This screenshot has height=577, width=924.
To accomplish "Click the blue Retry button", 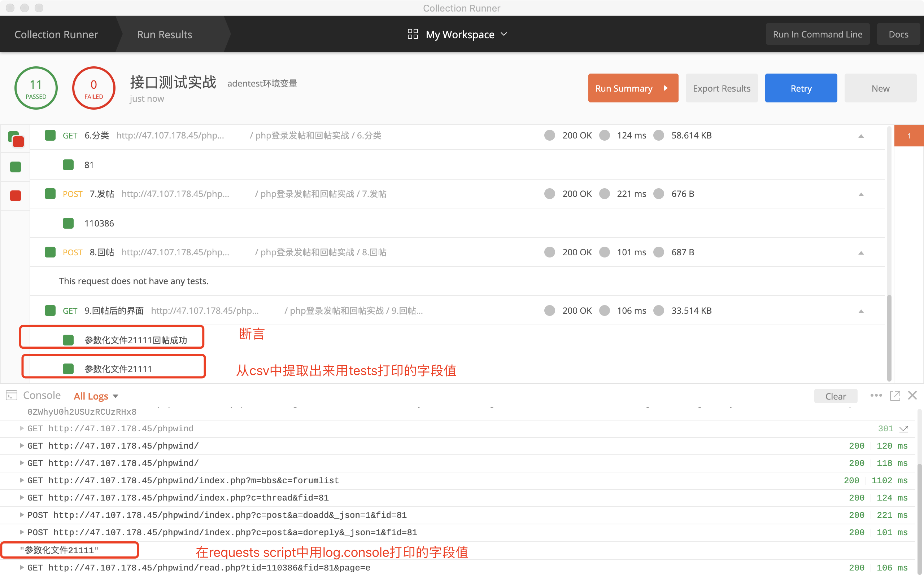I will (x=801, y=88).
